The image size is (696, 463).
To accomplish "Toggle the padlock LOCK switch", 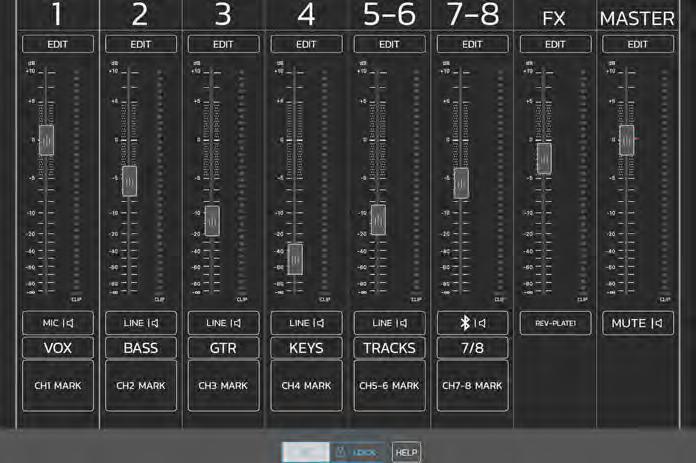I will [333, 452].
